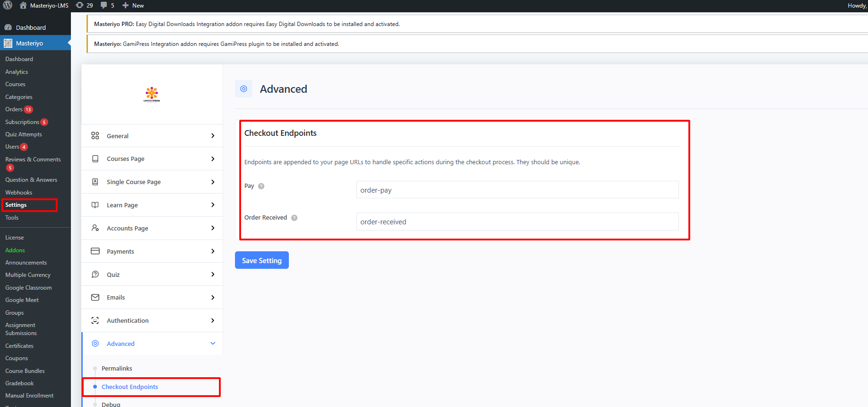Open the Settings menu in the sidebar
868x407 pixels.
click(16, 205)
